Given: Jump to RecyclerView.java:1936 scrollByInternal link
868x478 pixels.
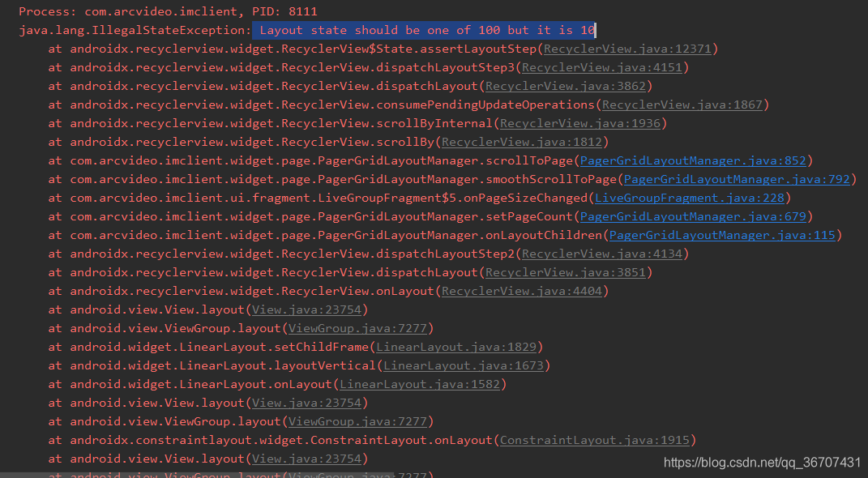Looking at the screenshot, I should pyautogui.click(x=580, y=123).
